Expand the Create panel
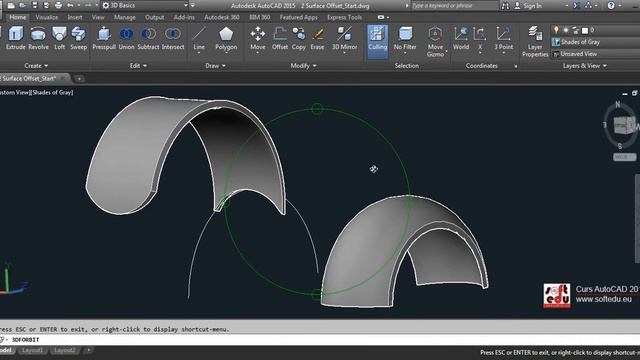The image size is (640, 360). (x=36, y=66)
